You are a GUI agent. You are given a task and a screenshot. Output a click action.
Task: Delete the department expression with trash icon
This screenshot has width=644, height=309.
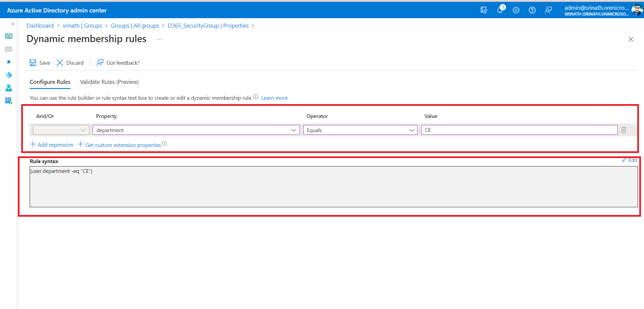coord(623,130)
